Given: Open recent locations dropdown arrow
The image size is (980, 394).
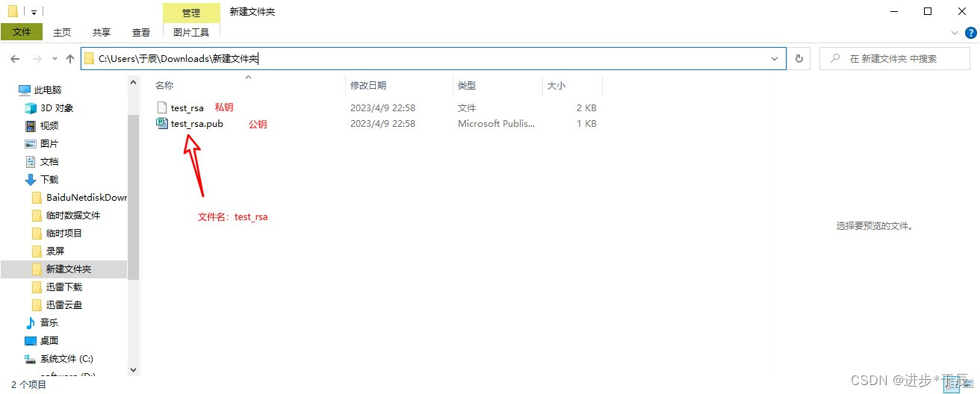Looking at the screenshot, I should [55, 59].
